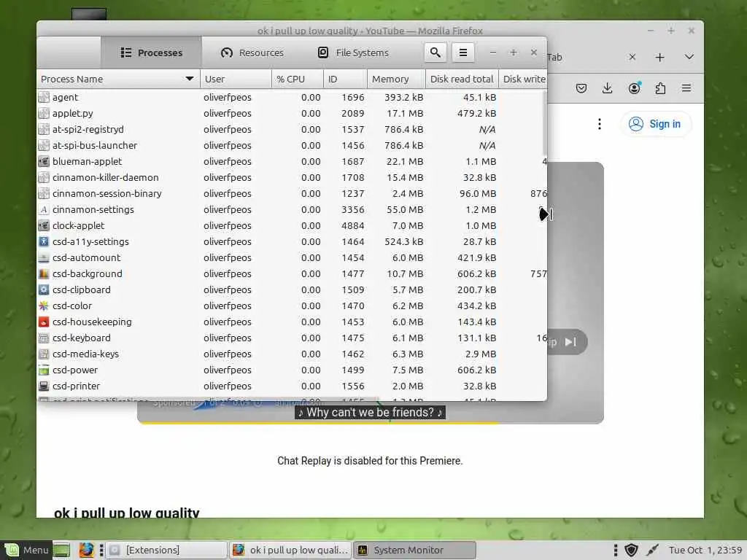Select process ID 1687
Viewport: 747px width, 560px height.
352,161
